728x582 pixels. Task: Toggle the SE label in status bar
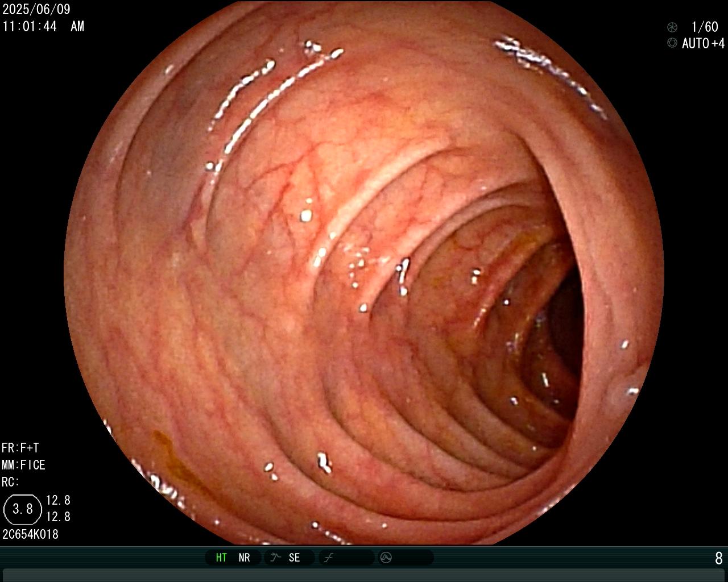coord(294,558)
